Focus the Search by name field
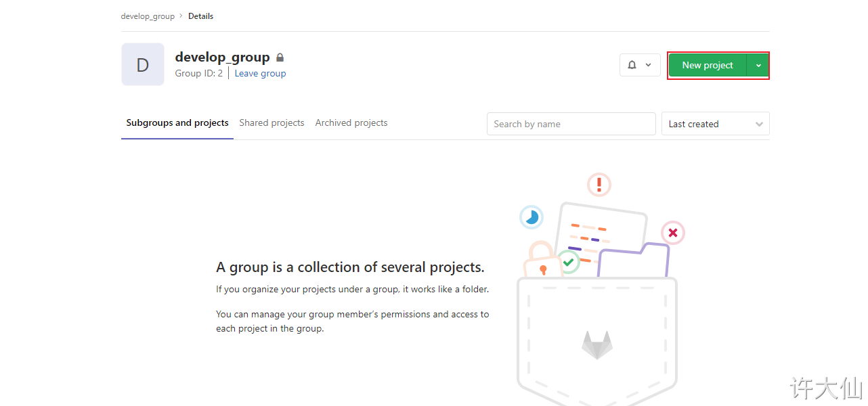 click(x=571, y=124)
